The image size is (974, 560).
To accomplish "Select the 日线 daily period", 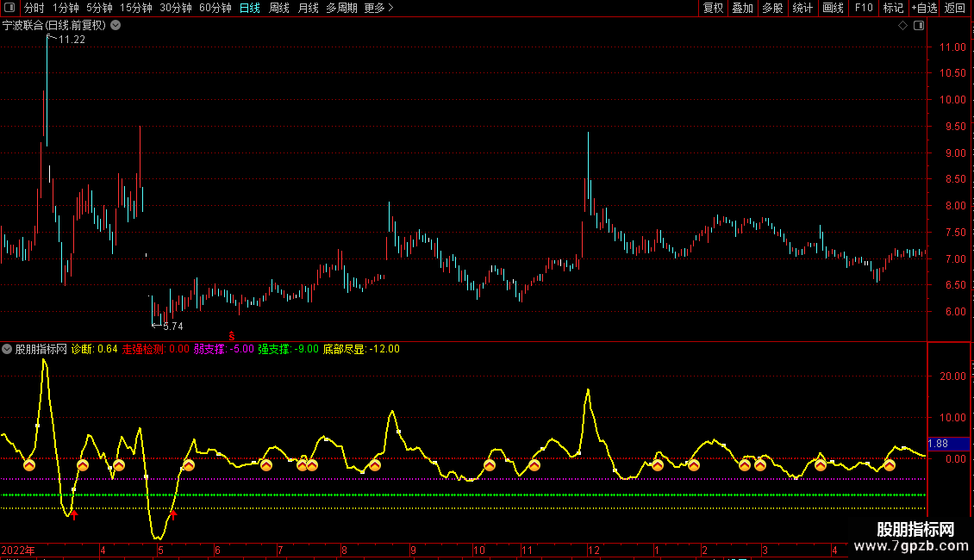I will pyautogui.click(x=250, y=8).
